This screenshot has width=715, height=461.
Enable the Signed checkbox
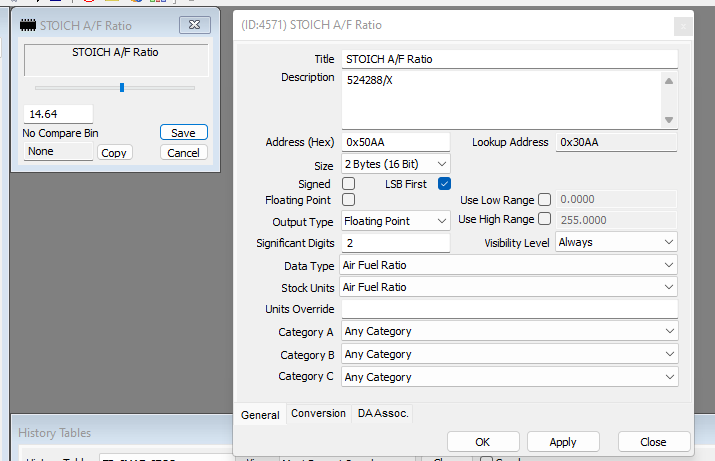tap(349, 184)
